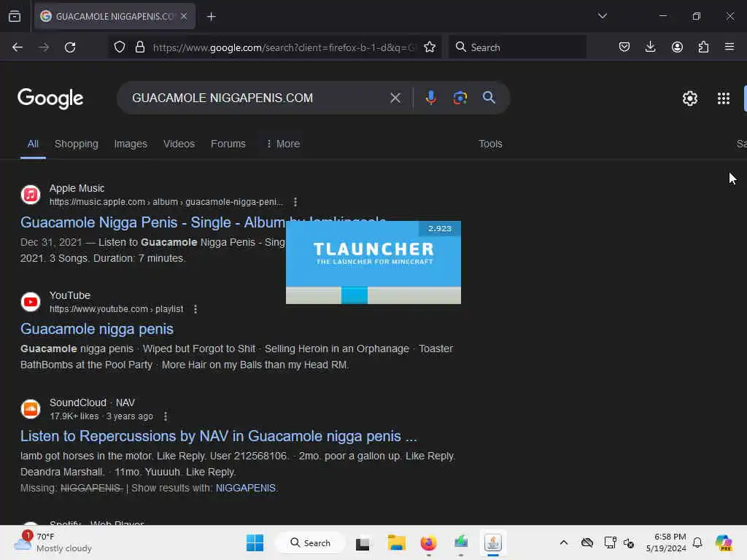Viewport: 747px width, 560px height.
Task: Go back using browser back arrow
Action: pos(18,47)
